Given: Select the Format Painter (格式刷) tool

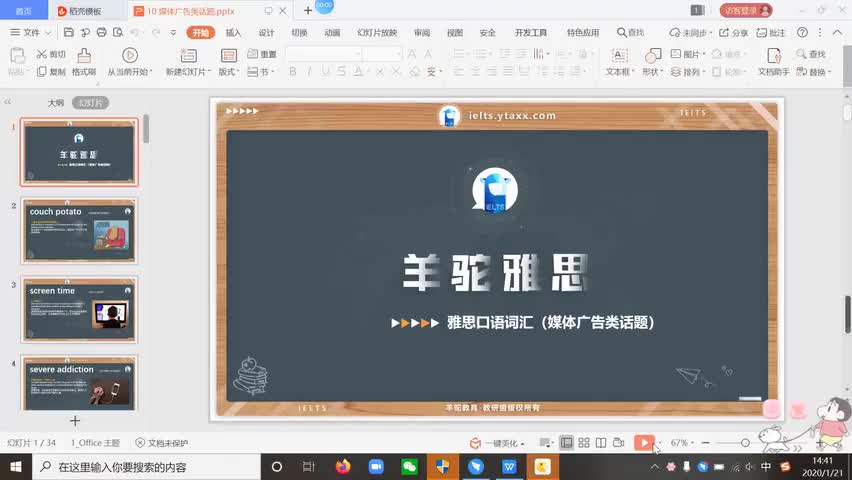Looking at the screenshot, I should [x=84, y=62].
